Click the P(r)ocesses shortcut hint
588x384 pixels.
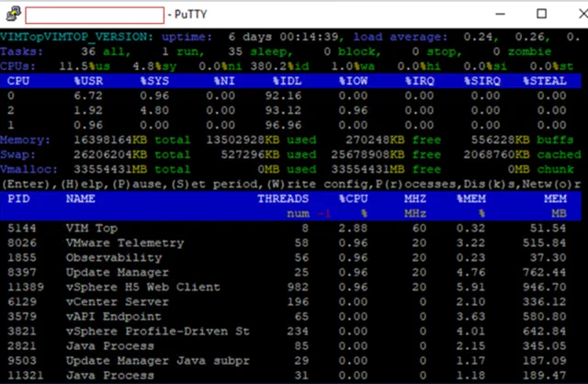417,184
